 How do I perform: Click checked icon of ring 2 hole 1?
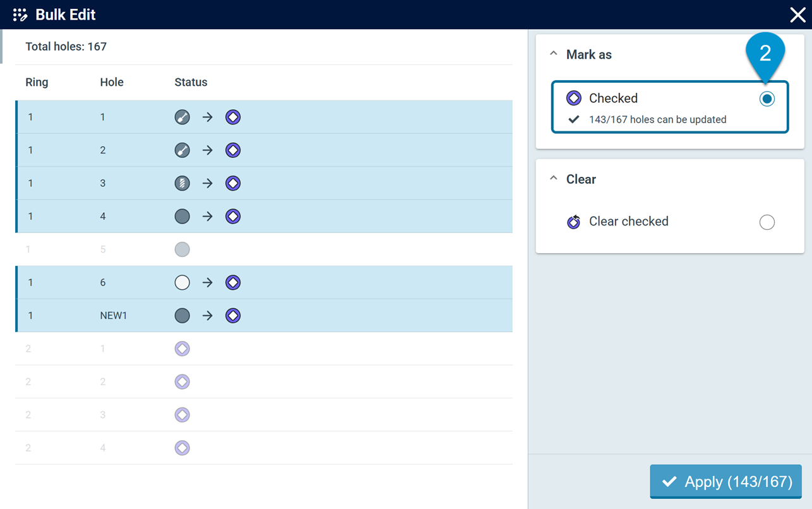pos(182,349)
